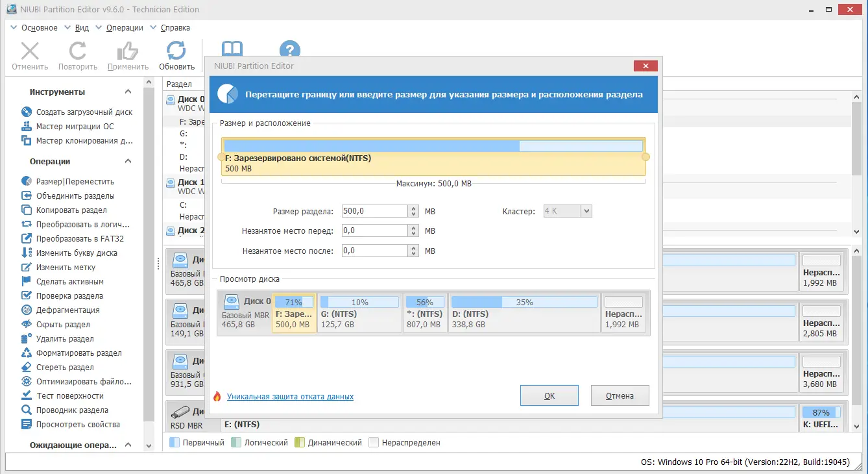
Task: Select G: (NTFS) 125,7 GB in disk preview
Action: click(359, 313)
